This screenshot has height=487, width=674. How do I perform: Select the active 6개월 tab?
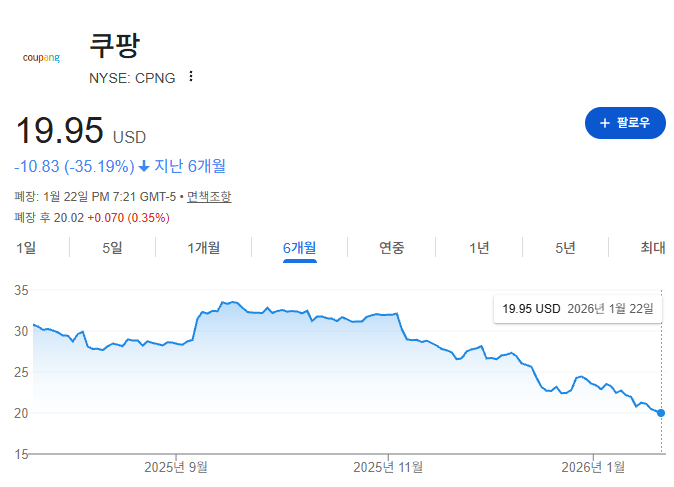click(x=300, y=248)
